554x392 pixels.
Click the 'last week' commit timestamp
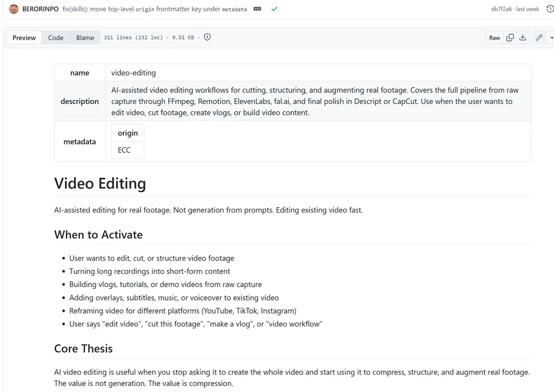point(527,9)
